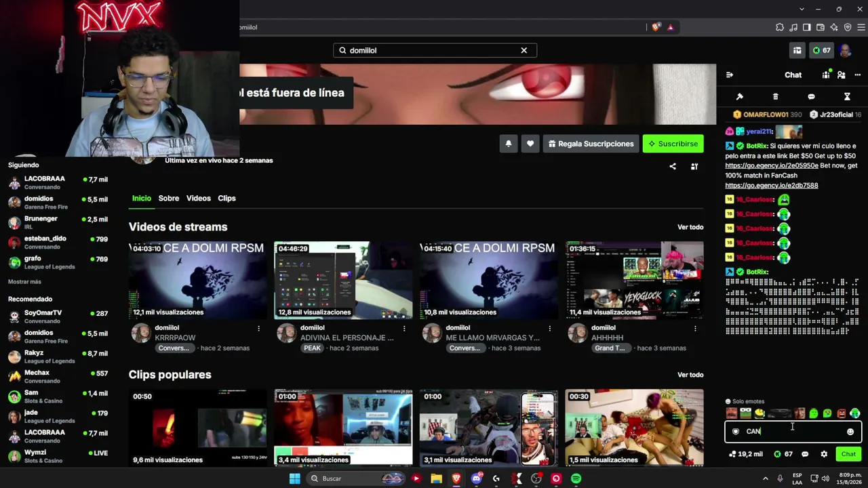Click Ver todo for Videos de streams
This screenshot has height=488, width=868.
click(690, 227)
